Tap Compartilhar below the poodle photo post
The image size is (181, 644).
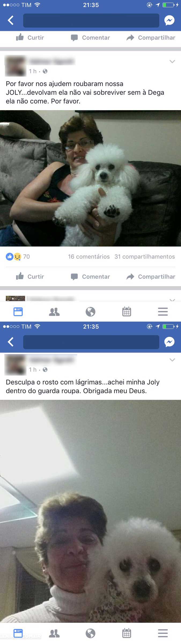[x=151, y=276]
